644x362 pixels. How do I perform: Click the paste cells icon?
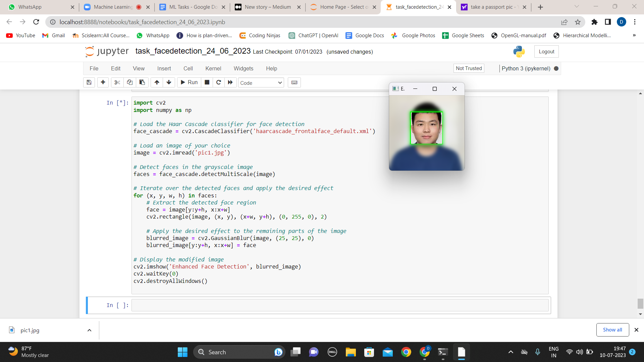(142, 82)
